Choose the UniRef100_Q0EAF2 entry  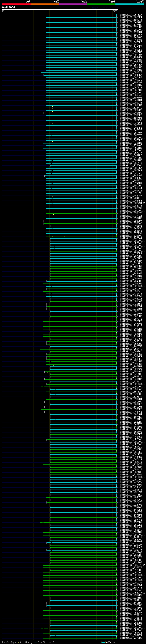tap(131, 128)
